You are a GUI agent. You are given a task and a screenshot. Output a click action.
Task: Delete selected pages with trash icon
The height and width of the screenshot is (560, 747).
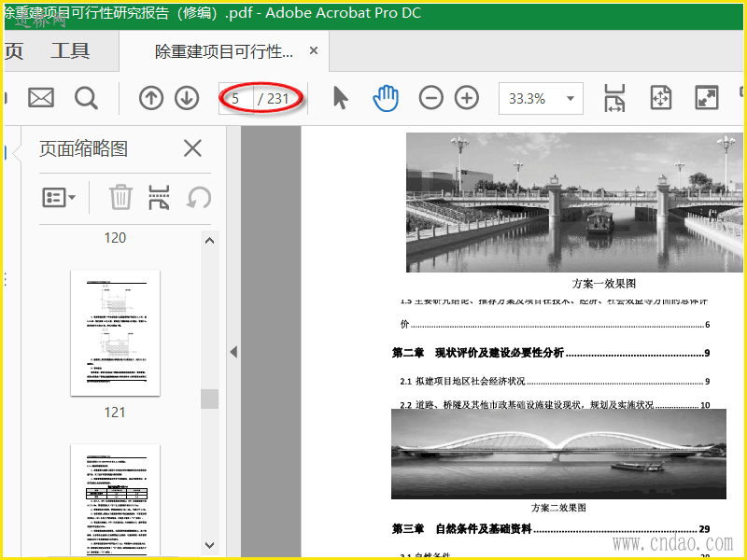point(120,197)
